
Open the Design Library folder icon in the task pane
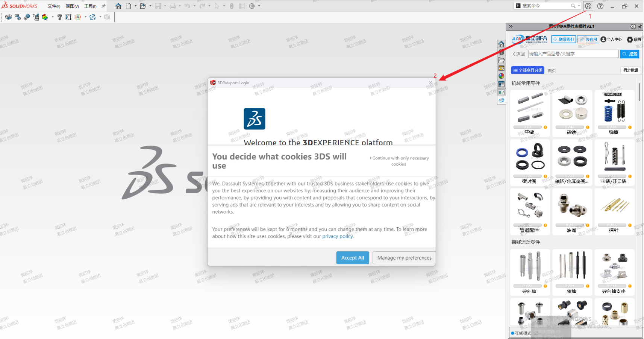[501, 60]
